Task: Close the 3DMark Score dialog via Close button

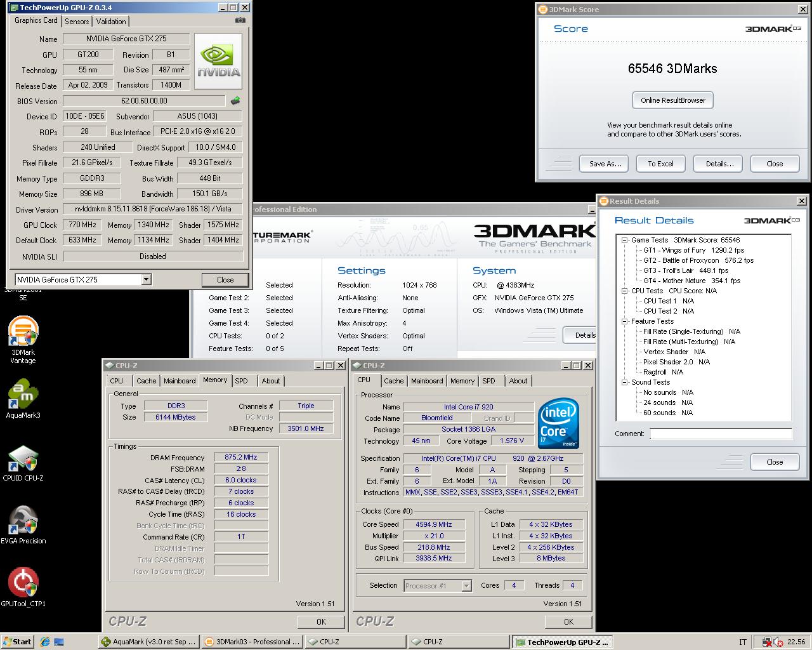Action: (775, 164)
